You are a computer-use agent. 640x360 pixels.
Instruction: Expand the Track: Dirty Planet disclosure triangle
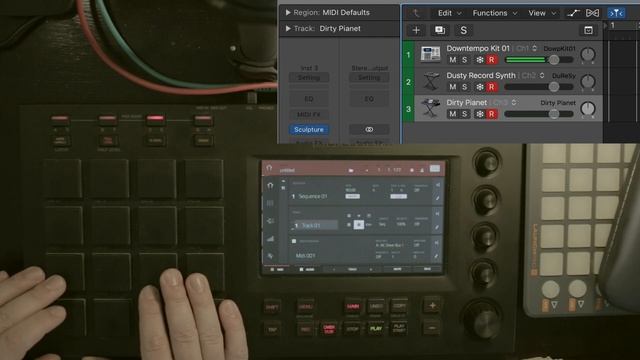[x=288, y=29]
